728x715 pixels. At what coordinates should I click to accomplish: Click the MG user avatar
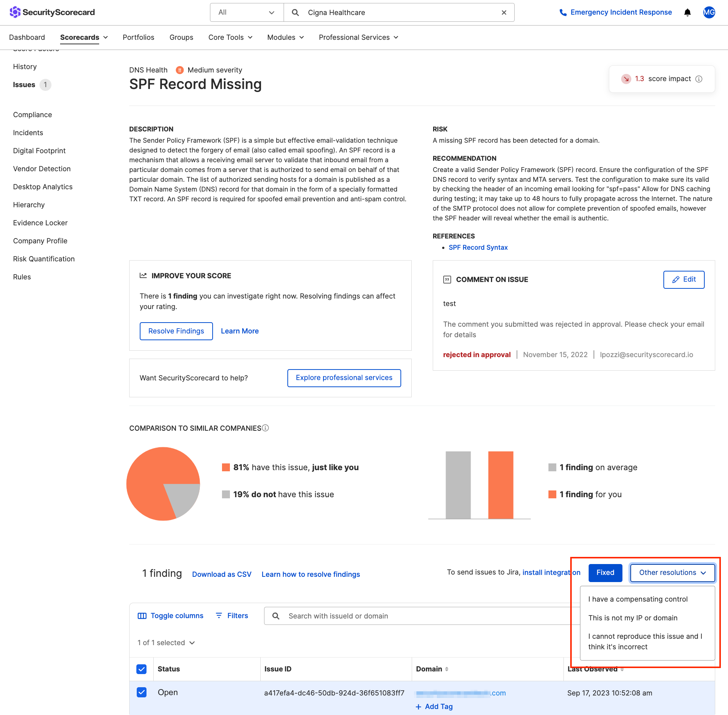tap(709, 12)
